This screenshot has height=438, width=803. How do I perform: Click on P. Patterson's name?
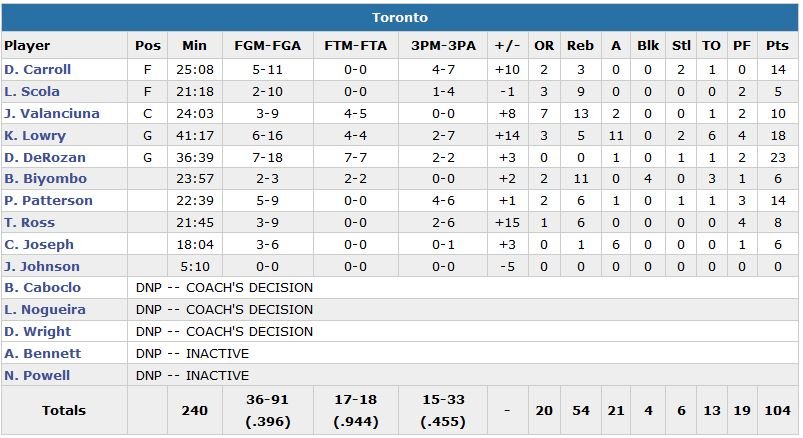point(48,201)
